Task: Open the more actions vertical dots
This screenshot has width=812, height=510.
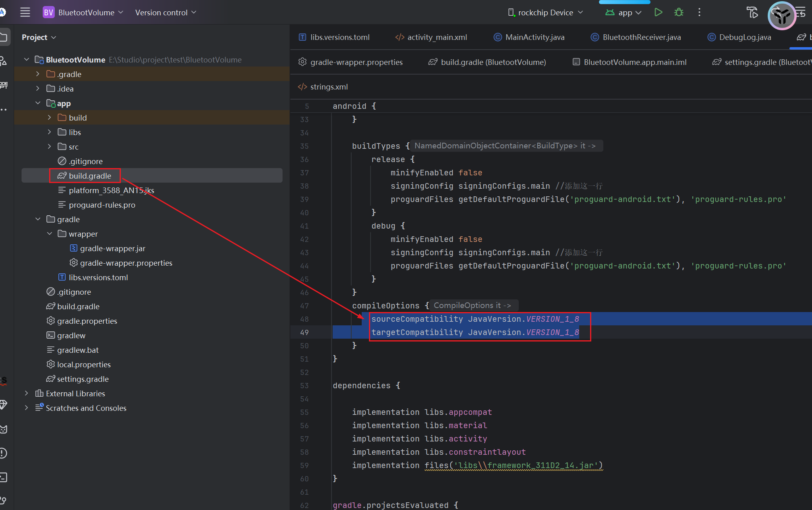Action: [699, 12]
